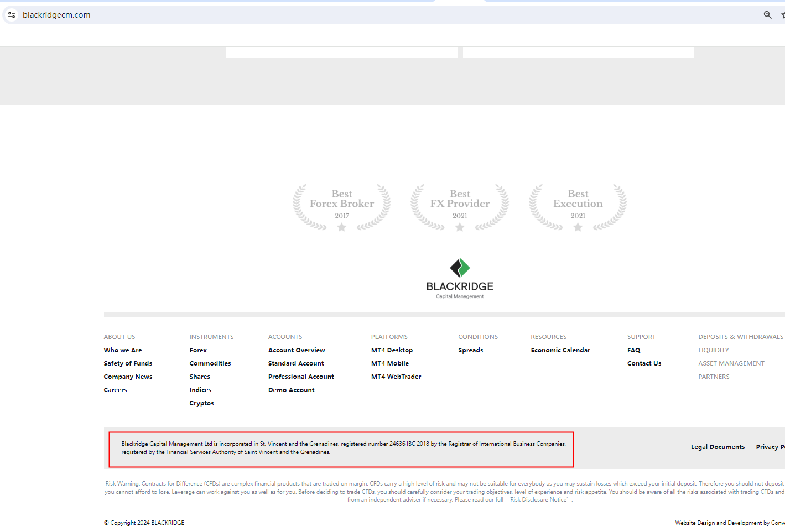Screen dimensions: 785x532
Task: Open the Deposits & Withdrawals section
Action: click(x=740, y=337)
